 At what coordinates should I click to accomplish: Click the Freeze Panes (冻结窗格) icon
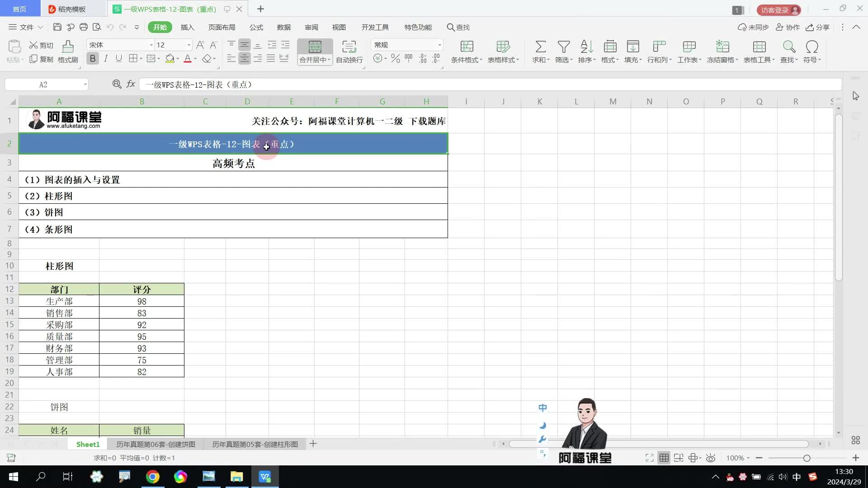[x=722, y=47]
